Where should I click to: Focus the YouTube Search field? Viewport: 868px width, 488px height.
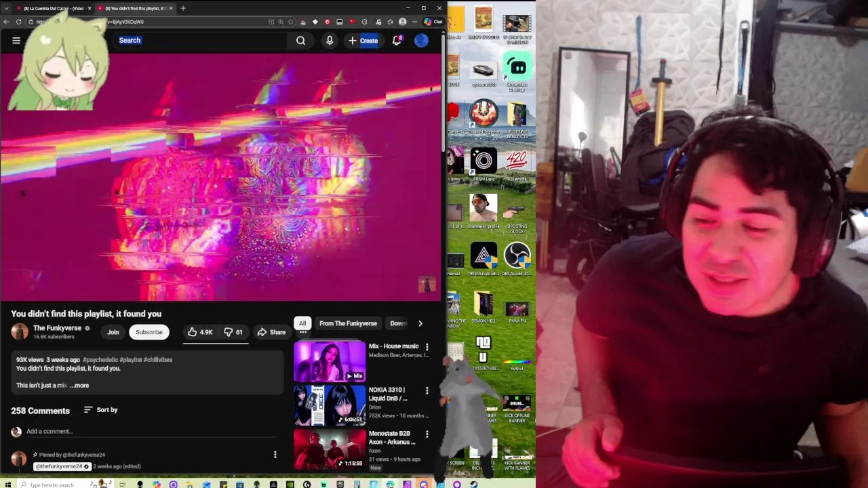click(200, 41)
